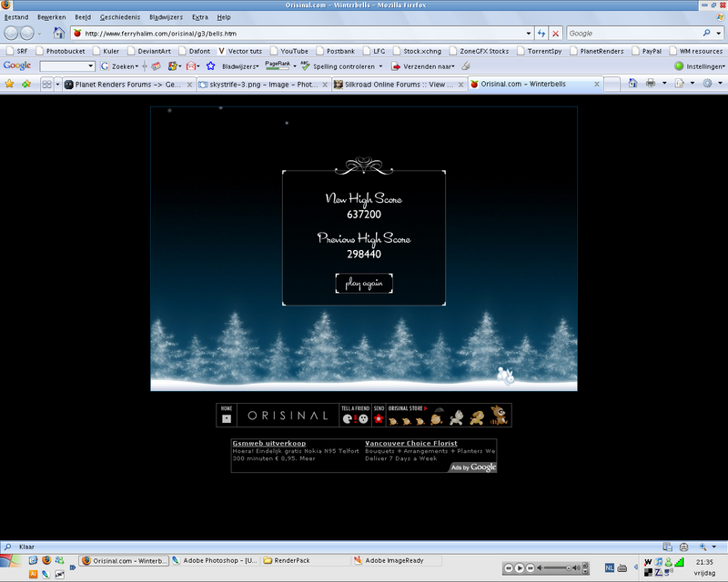
Task: Click the raccoon character in Orisinal Store
Action: tap(499, 415)
